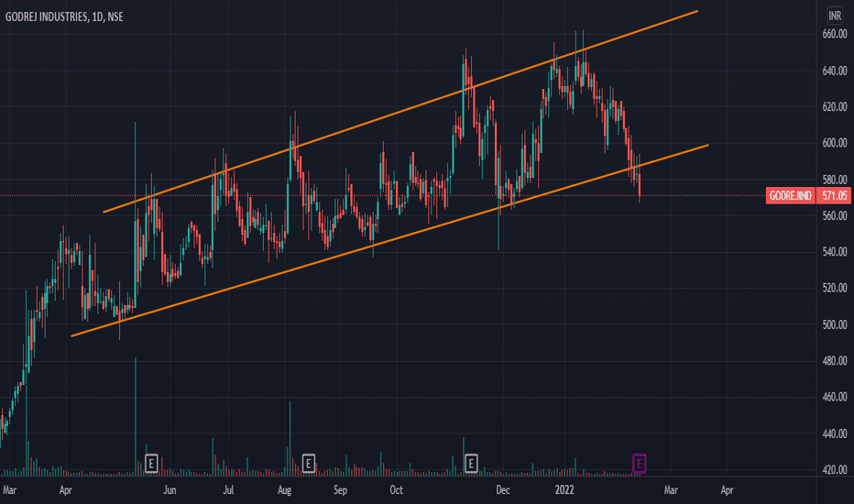This screenshot has width=854, height=504.
Task: Select the lower orange channel trendline
Action: point(389,240)
